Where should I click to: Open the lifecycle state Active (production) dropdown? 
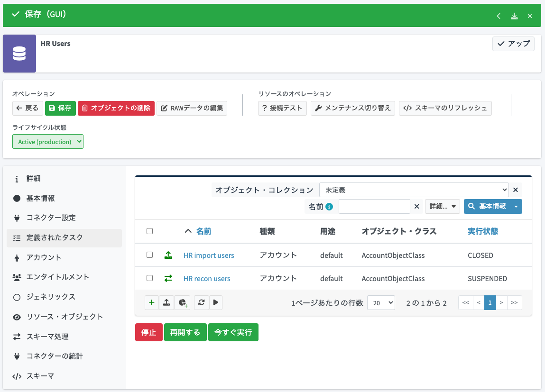[x=48, y=142]
